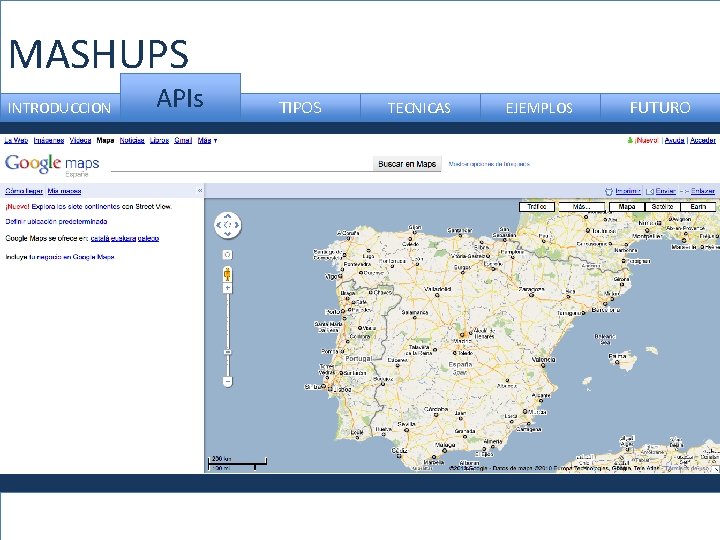
Task: Click the Enlazar link
Action: click(x=703, y=191)
